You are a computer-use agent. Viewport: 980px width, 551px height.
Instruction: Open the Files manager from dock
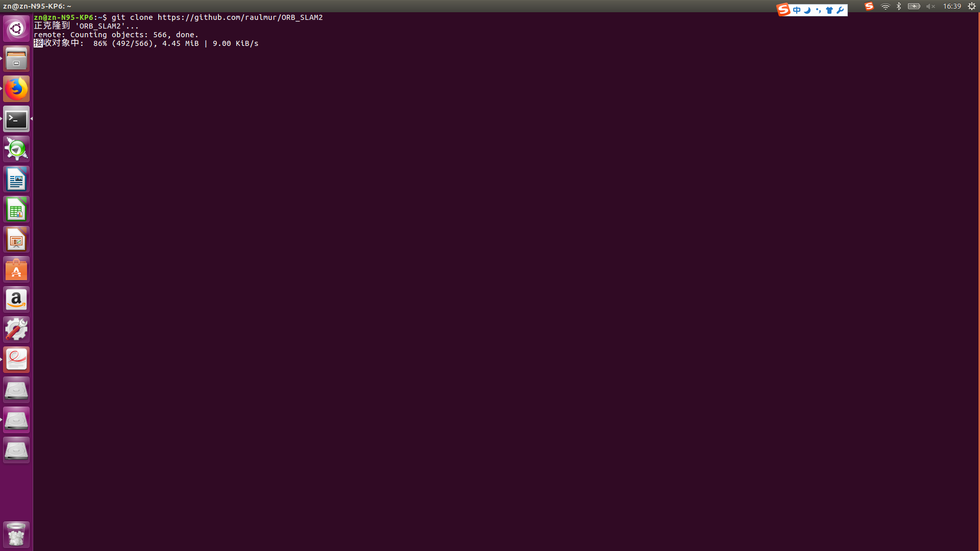pos(16,59)
